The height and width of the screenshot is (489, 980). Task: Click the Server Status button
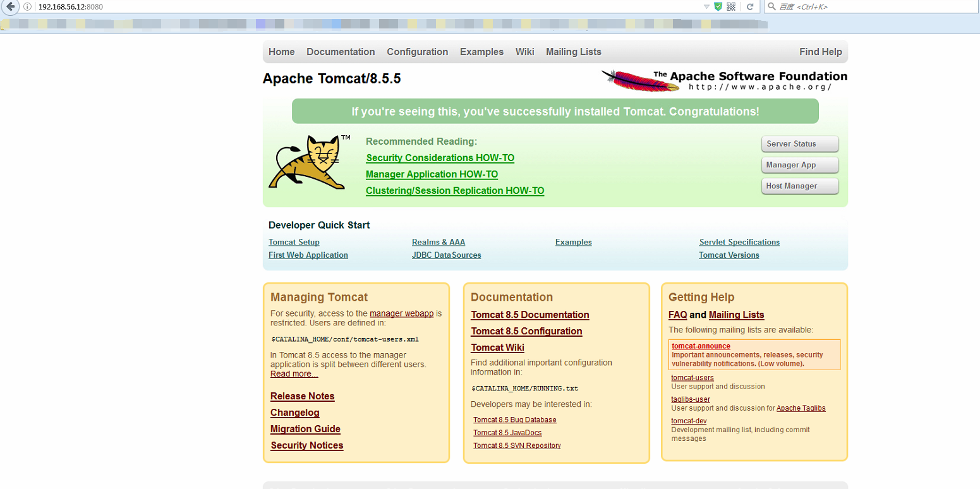tap(800, 144)
